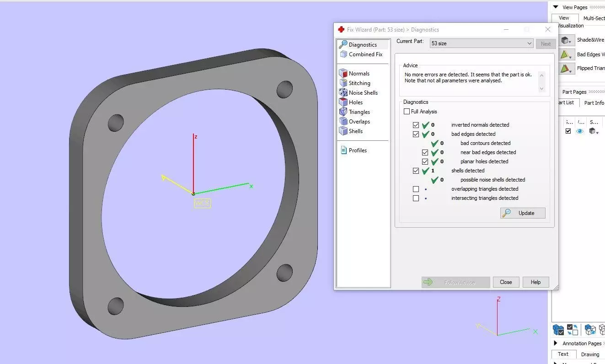Click 'bad contours detected' text
605x364 pixels.
pyautogui.click(x=485, y=143)
